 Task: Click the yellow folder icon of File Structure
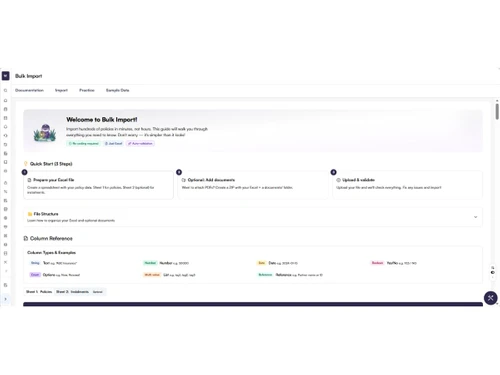click(x=30, y=214)
